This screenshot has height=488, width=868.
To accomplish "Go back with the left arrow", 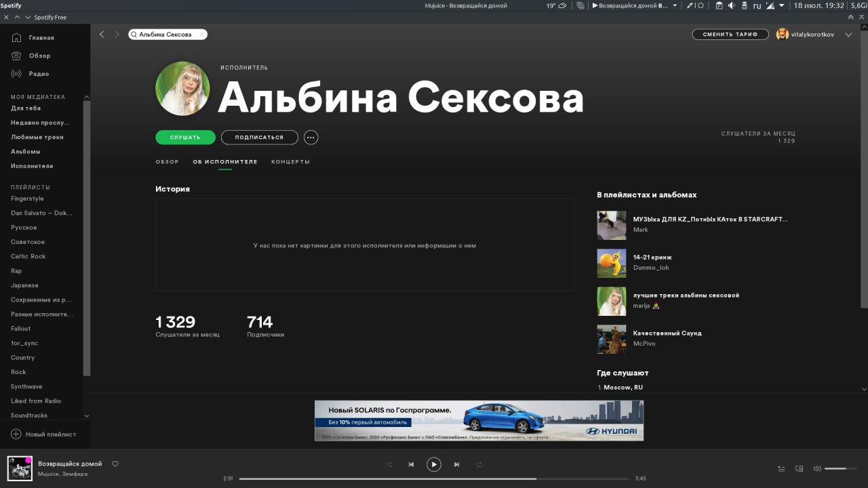I will 102,34.
